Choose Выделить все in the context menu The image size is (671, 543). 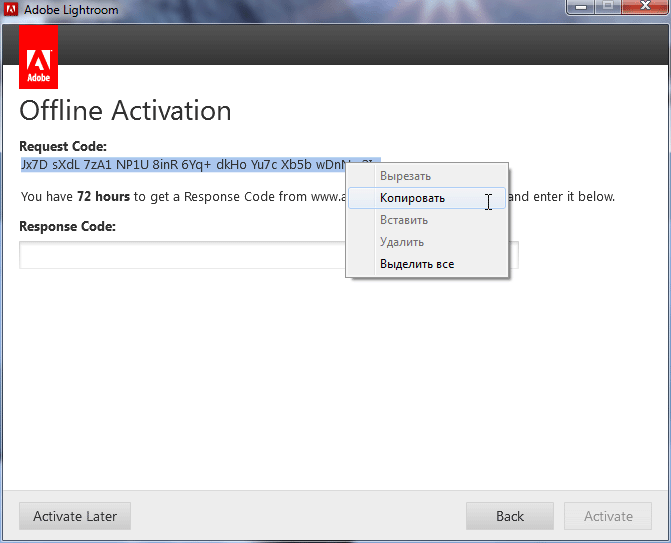coord(427,264)
